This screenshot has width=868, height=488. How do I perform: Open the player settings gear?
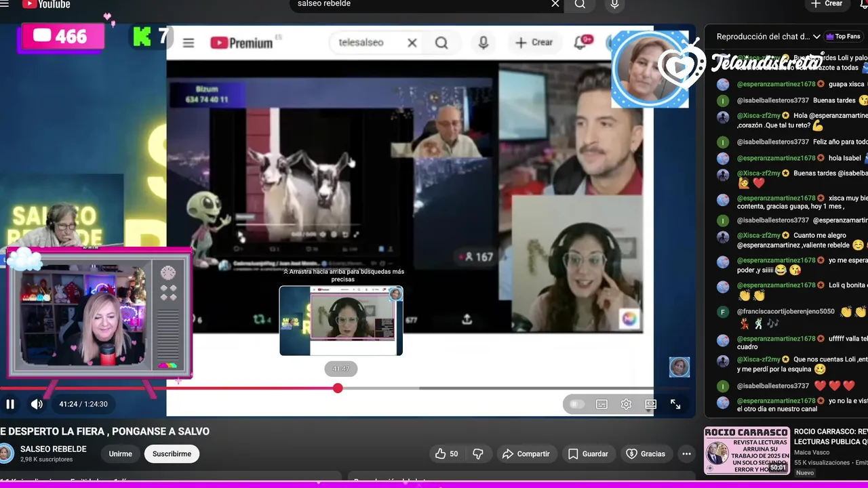[x=626, y=404]
